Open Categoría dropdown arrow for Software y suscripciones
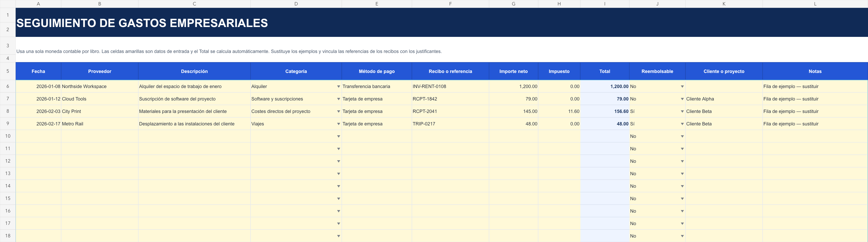 (x=338, y=99)
